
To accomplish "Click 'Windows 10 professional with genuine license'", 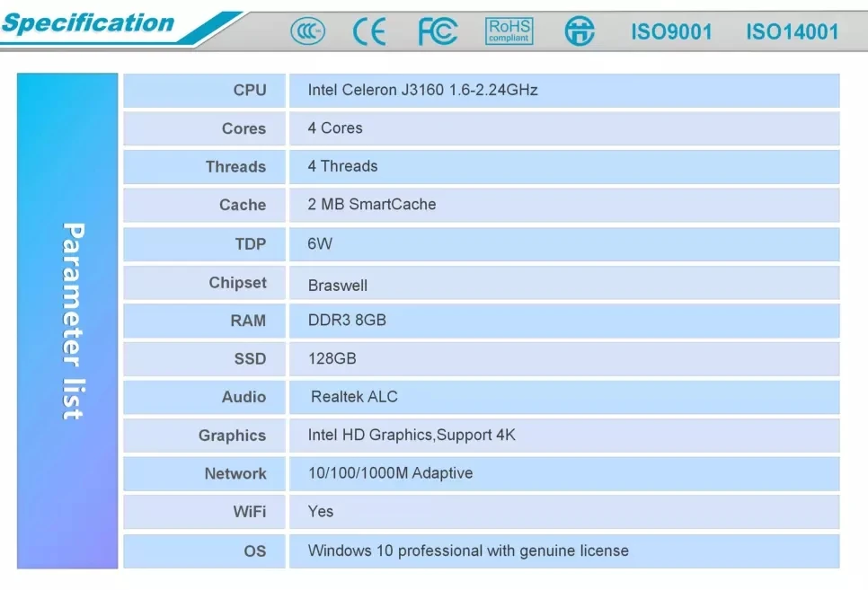I will click(468, 550).
